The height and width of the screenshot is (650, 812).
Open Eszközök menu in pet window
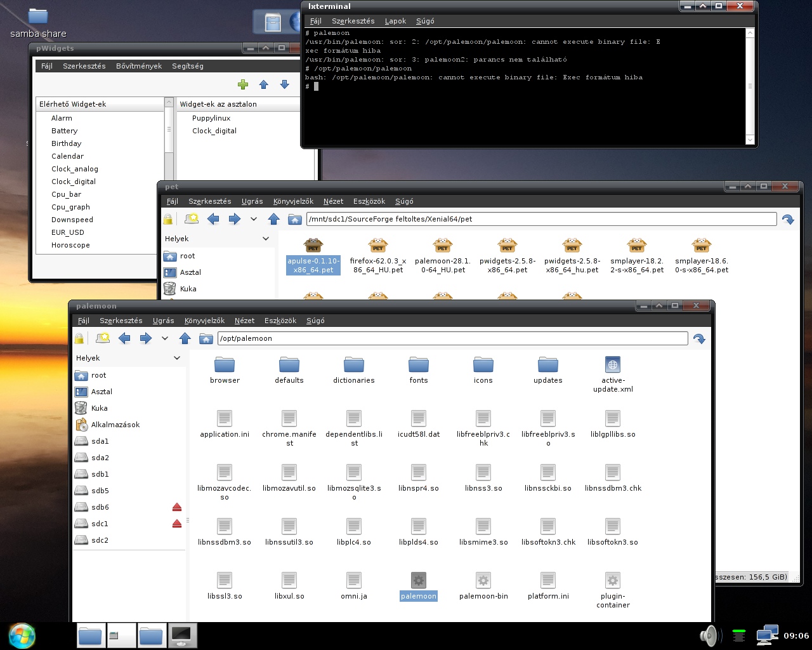point(369,201)
